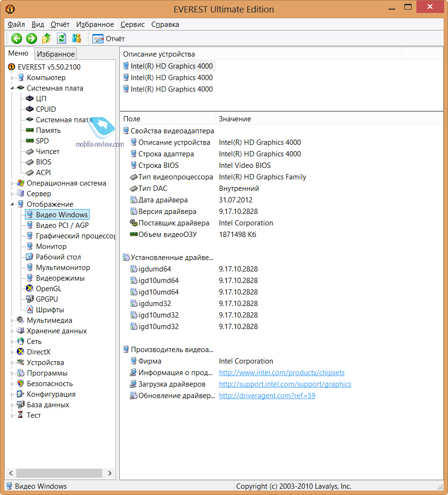This screenshot has height=495, width=448.
Task: Open the Безопасность tree node
Action: click(x=49, y=384)
